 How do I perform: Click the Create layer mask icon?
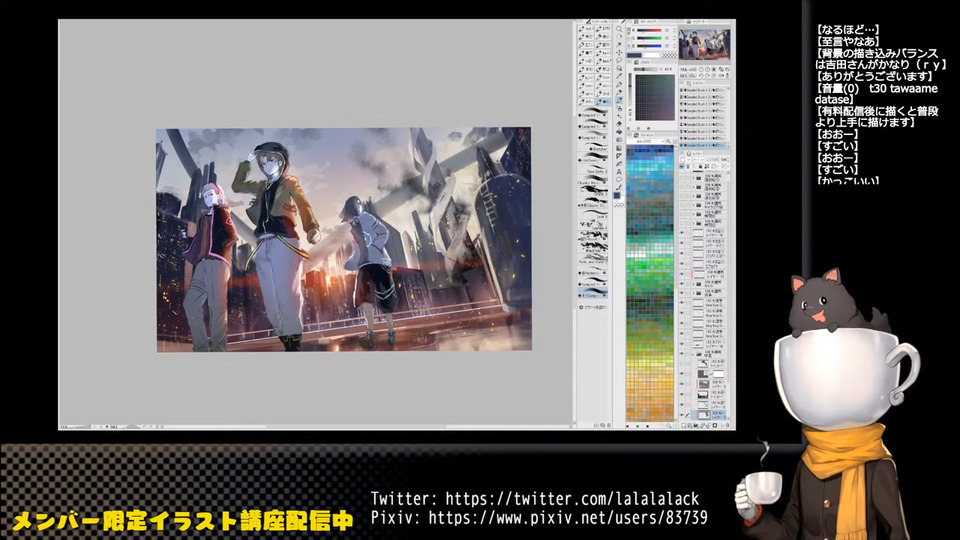tap(715, 426)
